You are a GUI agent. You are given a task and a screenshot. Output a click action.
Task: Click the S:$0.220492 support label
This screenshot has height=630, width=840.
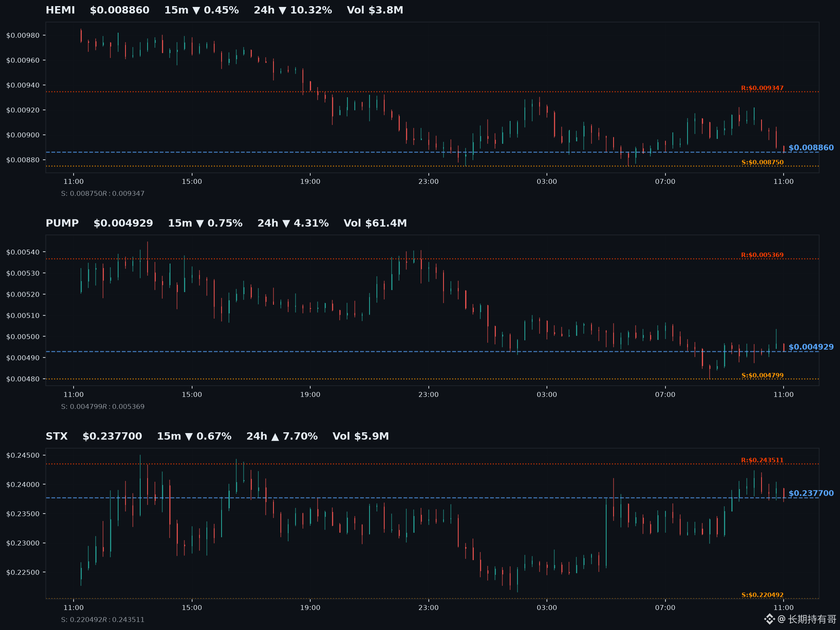click(x=762, y=595)
